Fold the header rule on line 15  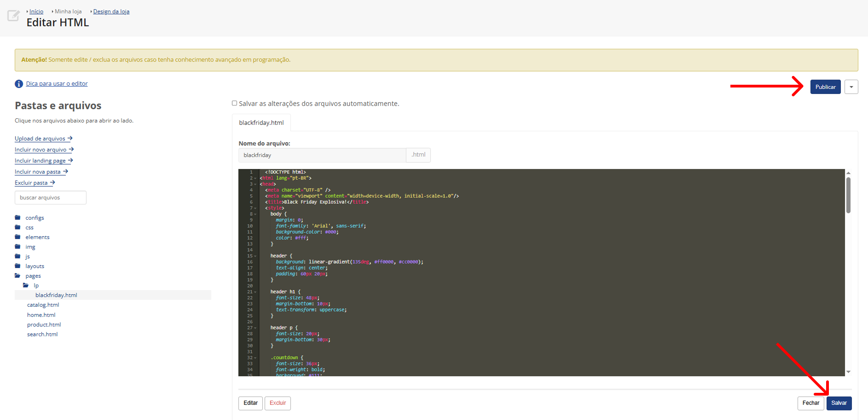[255, 256]
